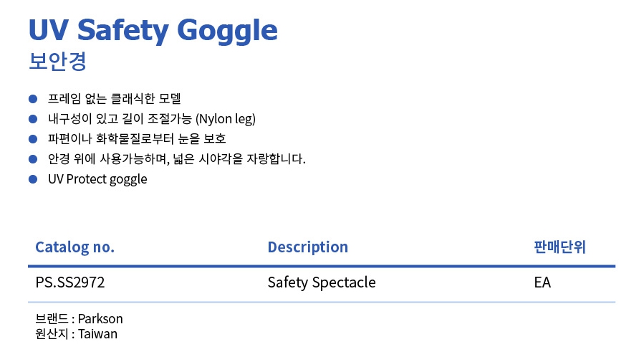
Task: Click the Catalog no. column header
Action: point(75,247)
